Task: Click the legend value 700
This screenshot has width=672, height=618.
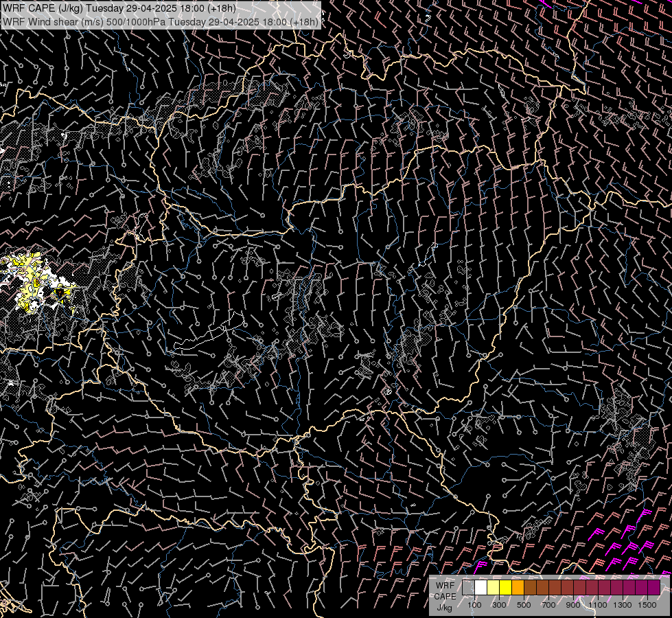Action: click(x=548, y=605)
